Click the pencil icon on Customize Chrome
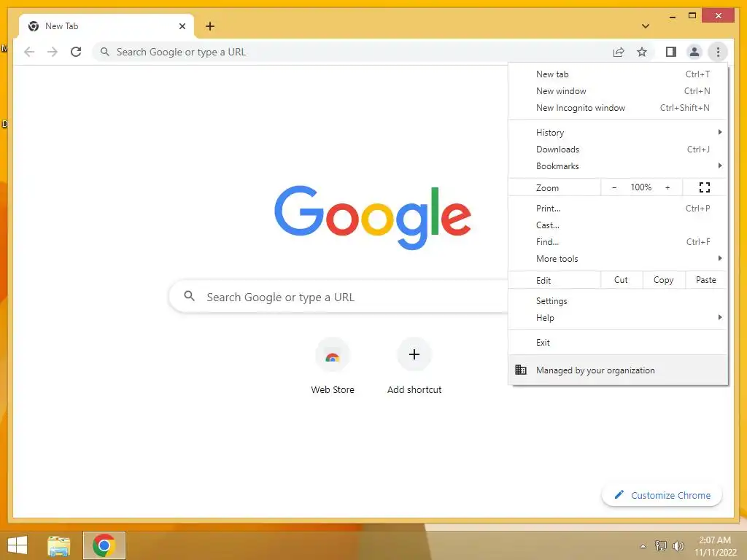Screen dimensions: 747x560 [619, 495]
